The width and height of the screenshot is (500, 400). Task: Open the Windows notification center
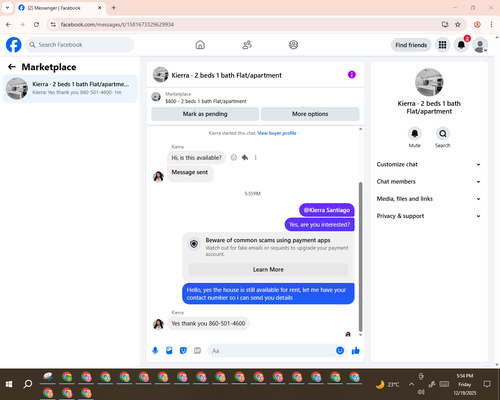pos(487,384)
